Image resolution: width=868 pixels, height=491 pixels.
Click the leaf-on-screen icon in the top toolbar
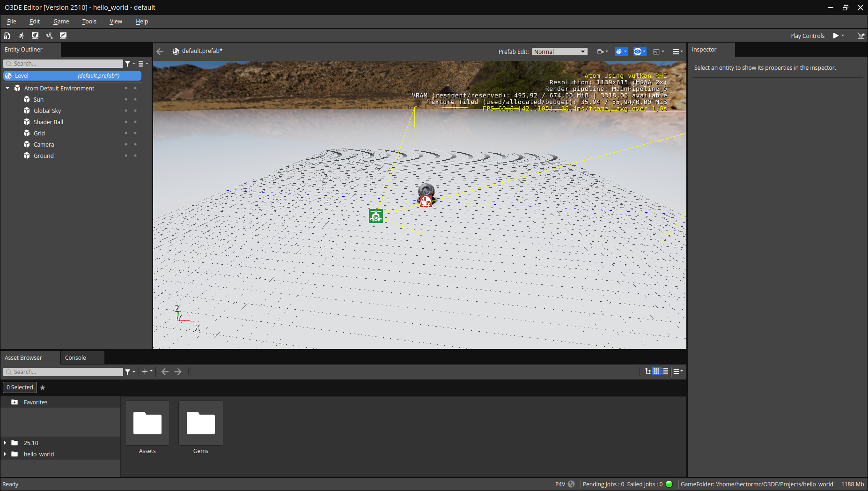35,36
